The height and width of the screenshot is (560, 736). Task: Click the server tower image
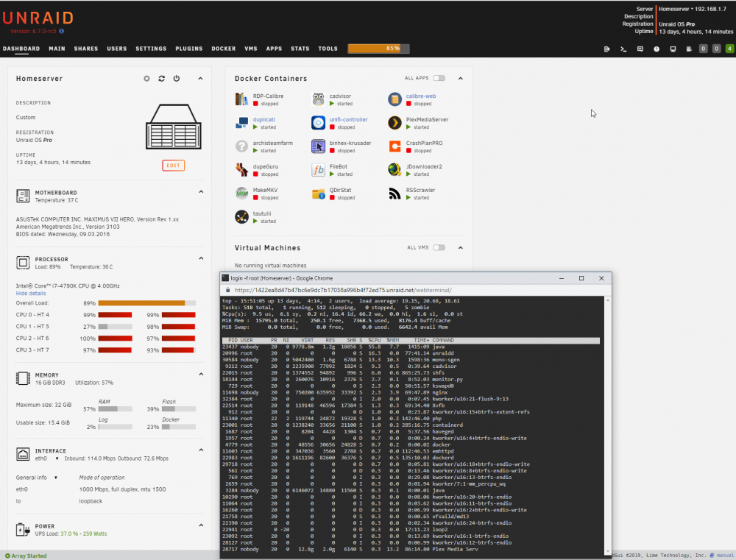point(173,127)
